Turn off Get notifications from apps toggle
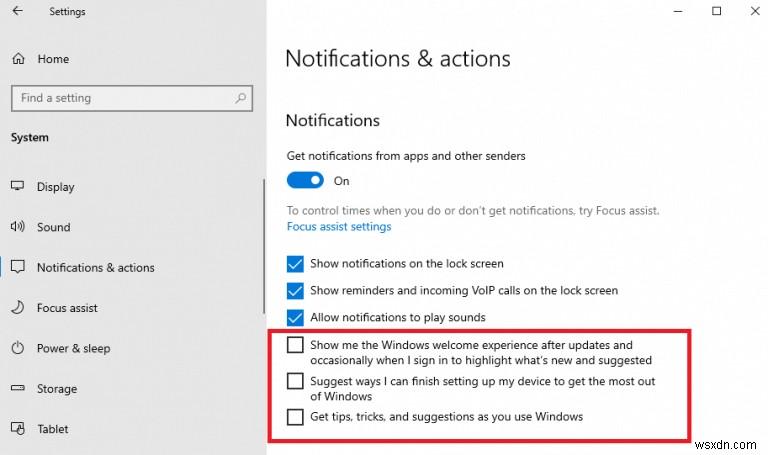768x455 pixels. 305,180
